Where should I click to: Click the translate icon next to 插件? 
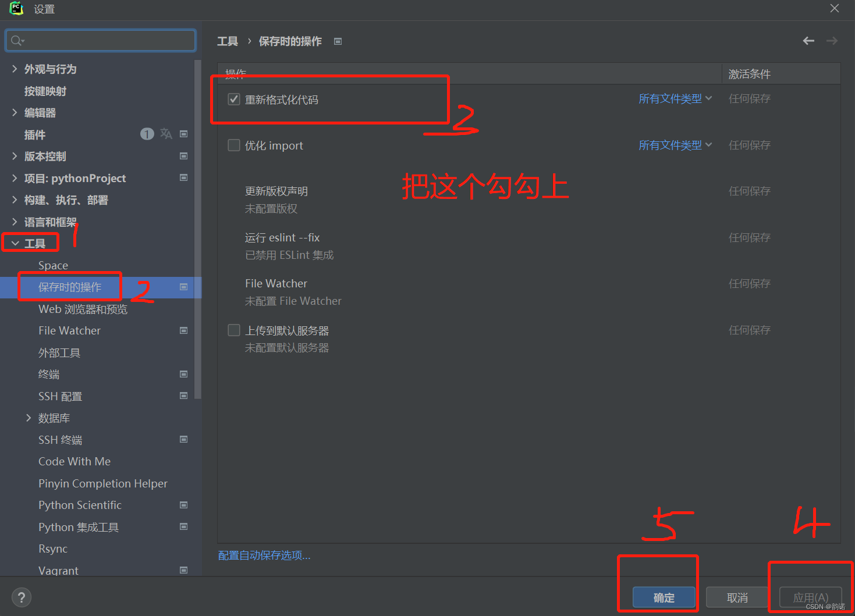click(166, 134)
